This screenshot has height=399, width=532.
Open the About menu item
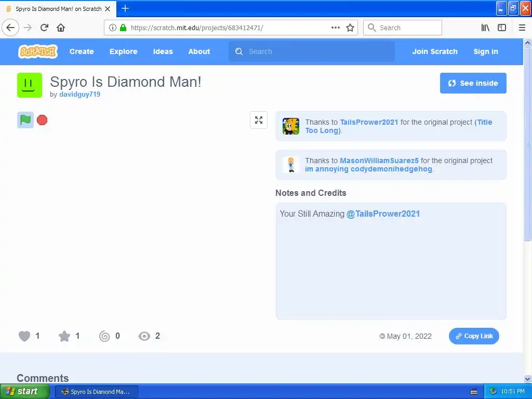point(199,51)
